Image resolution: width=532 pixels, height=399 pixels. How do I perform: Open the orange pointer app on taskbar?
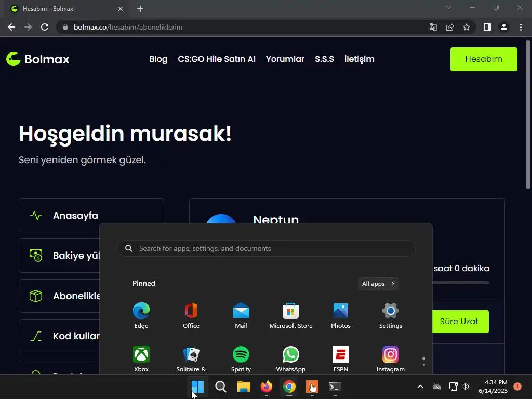pyautogui.click(x=312, y=387)
